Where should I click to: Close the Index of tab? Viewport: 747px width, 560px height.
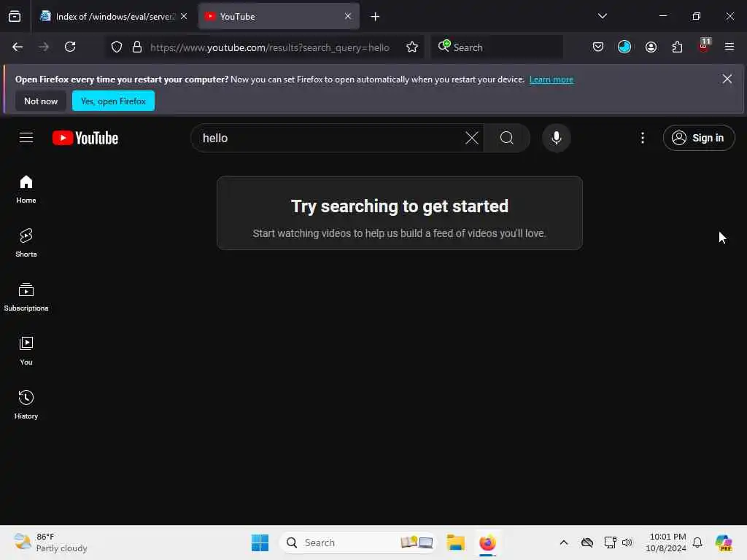click(184, 16)
